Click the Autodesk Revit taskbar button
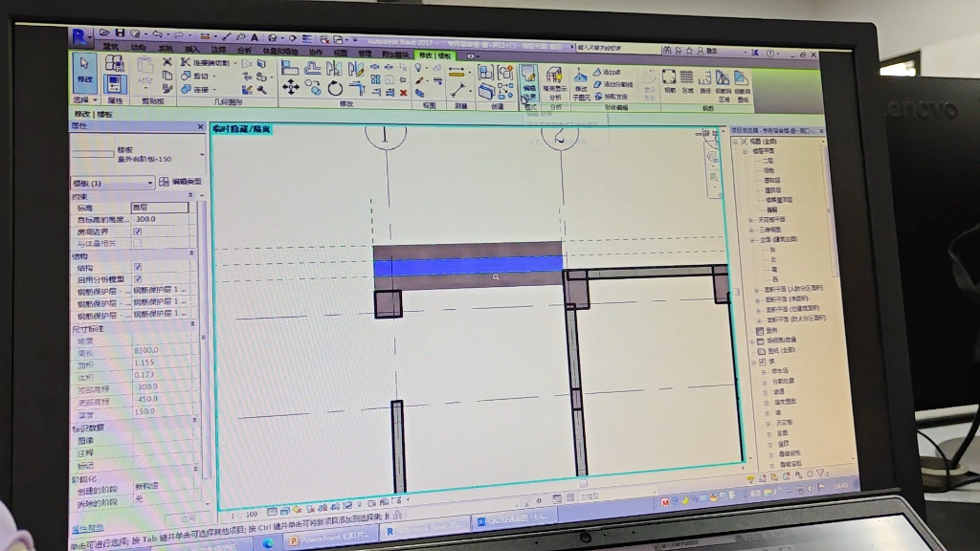The image size is (980, 551). pyautogui.click(x=424, y=529)
